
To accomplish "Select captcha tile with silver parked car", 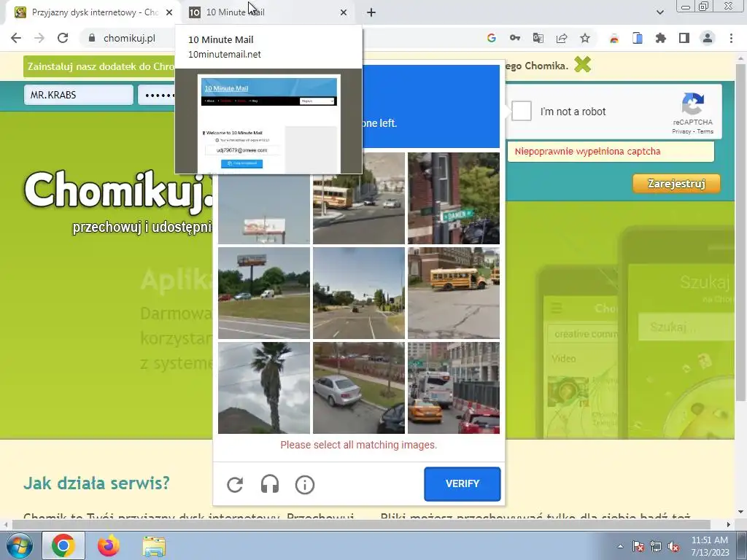I will tap(359, 388).
